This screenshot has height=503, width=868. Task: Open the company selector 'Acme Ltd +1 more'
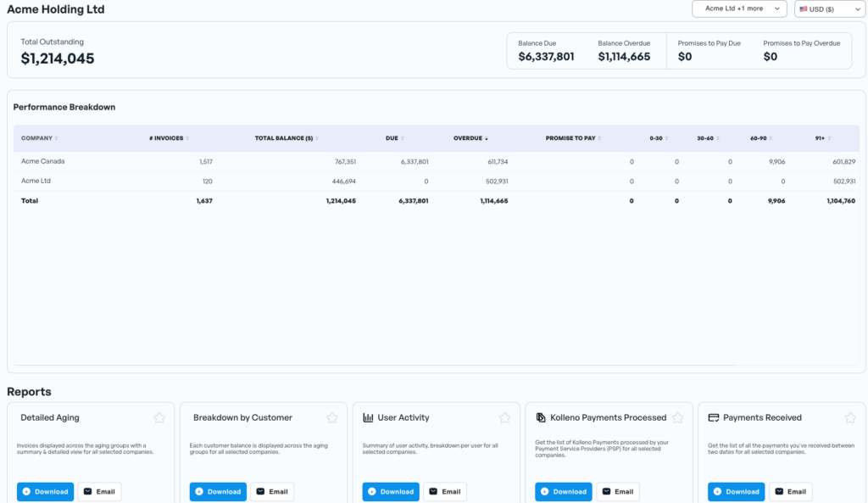[x=739, y=8]
